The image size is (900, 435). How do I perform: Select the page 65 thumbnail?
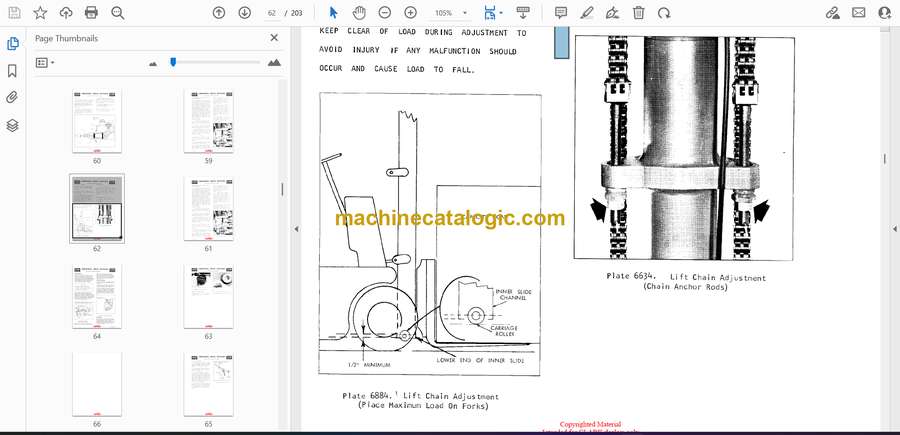click(208, 384)
